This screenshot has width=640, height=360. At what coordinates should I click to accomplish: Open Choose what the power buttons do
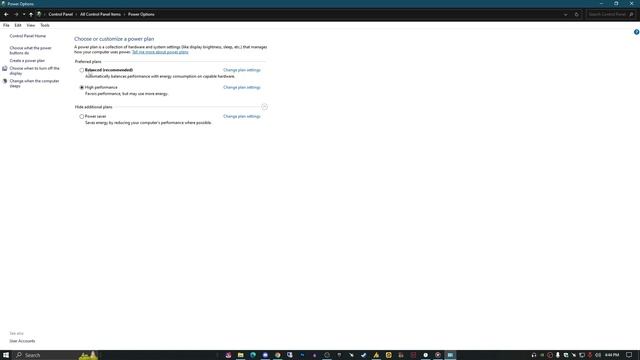tap(31, 50)
